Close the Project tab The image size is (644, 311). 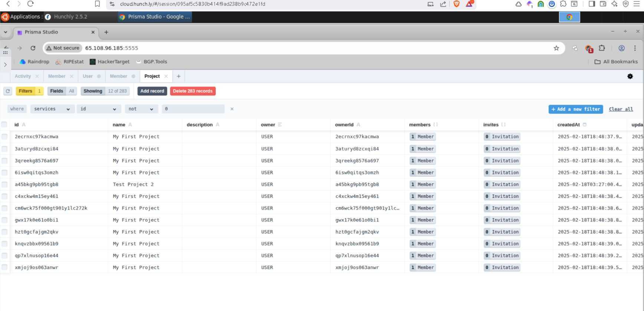(166, 76)
